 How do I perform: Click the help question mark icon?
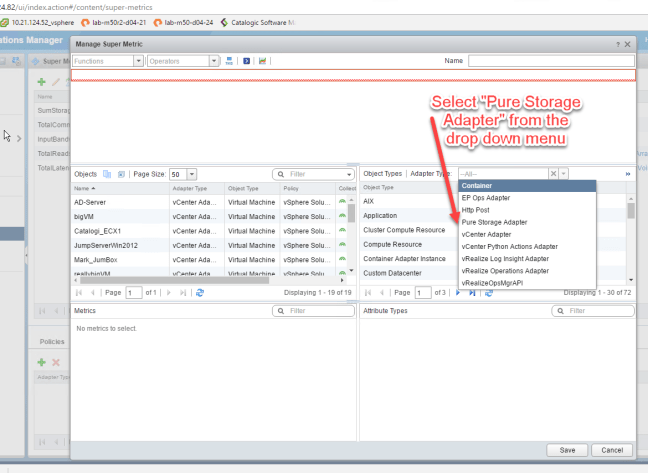click(617, 43)
